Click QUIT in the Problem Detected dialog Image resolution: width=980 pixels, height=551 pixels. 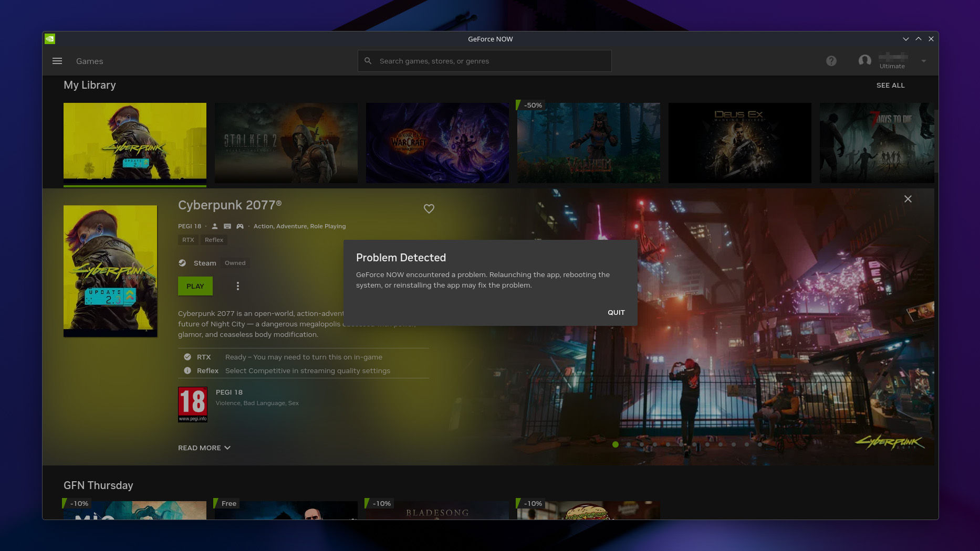(616, 312)
